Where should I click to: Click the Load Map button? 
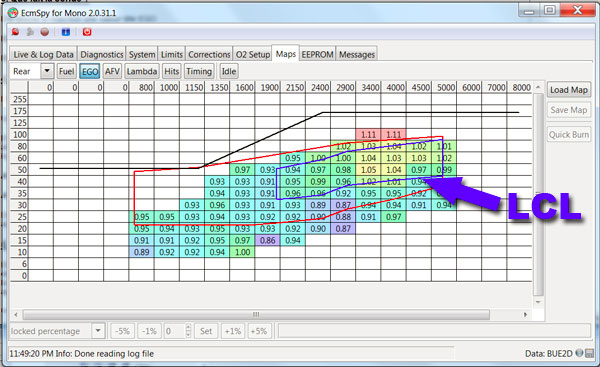click(x=569, y=90)
